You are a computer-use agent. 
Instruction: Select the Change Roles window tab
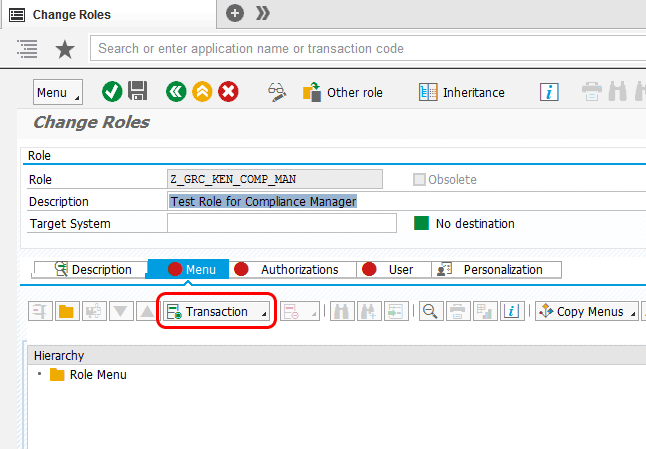[108, 14]
